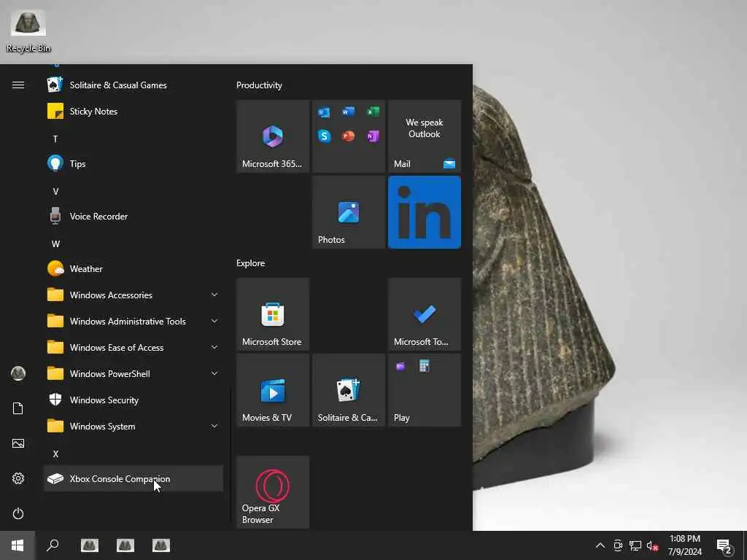The image size is (747, 560).
Task: Expand Windows PowerShell folder
Action: click(133, 374)
